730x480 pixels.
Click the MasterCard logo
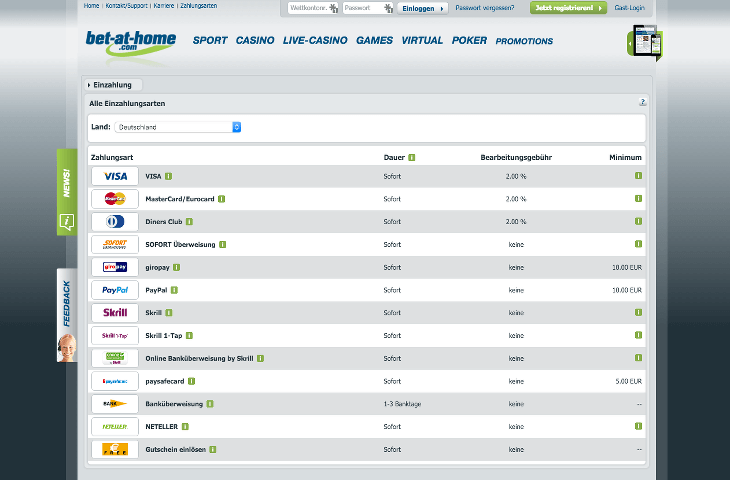tap(115, 199)
